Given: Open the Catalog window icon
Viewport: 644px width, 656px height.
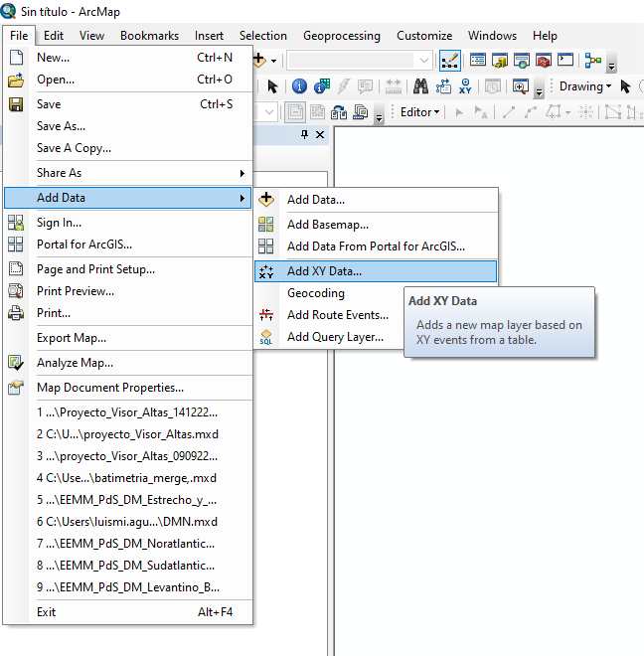Looking at the screenshot, I should click(500, 61).
